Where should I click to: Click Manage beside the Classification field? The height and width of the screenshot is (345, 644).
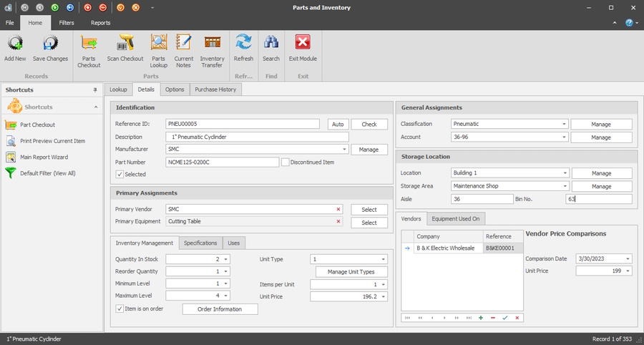[x=601, y=125]
